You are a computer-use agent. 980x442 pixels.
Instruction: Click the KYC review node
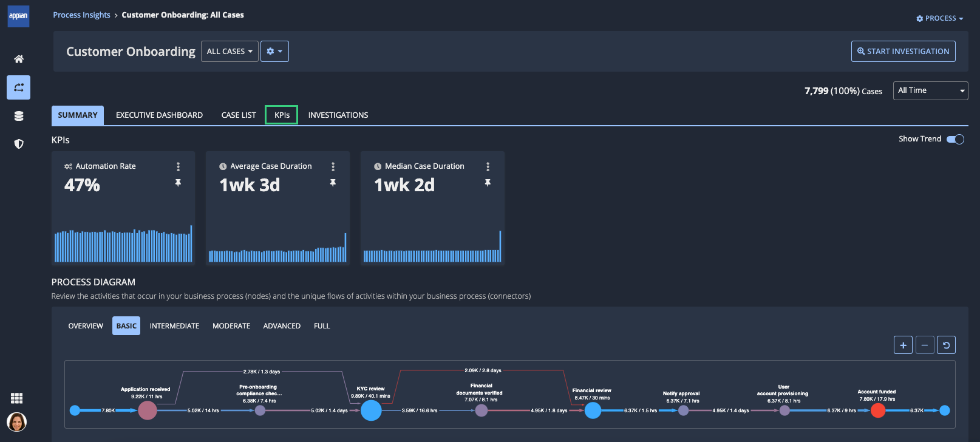371,410
